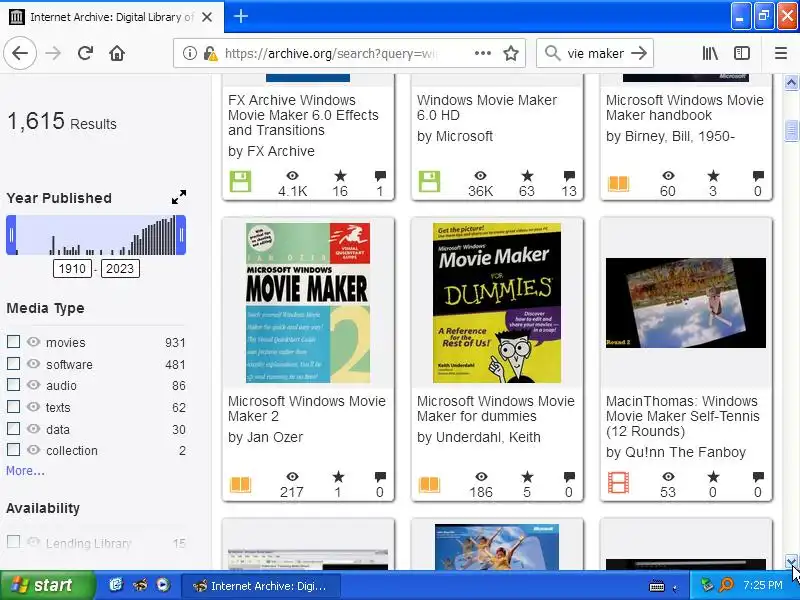
Task: Click favorites star on Movie Maker for dummies card
Action: [x=527, y=477]
